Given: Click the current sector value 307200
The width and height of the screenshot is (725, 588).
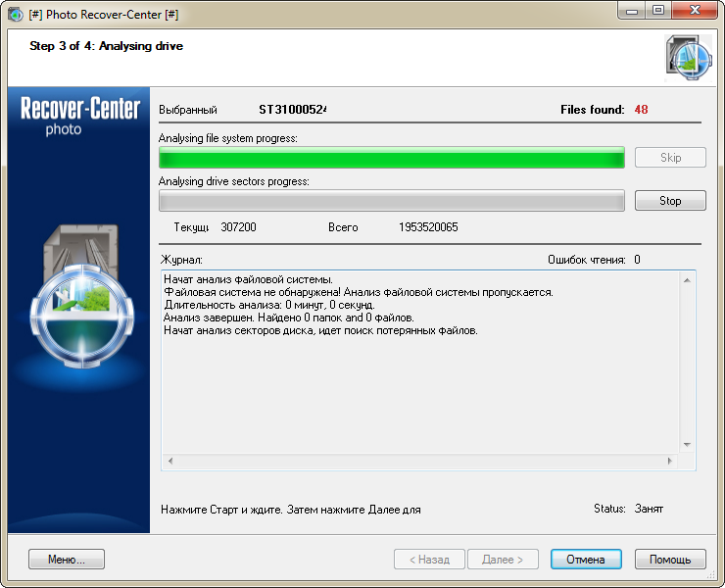Looking at the screenshot, I should click(x=238, y=227).
